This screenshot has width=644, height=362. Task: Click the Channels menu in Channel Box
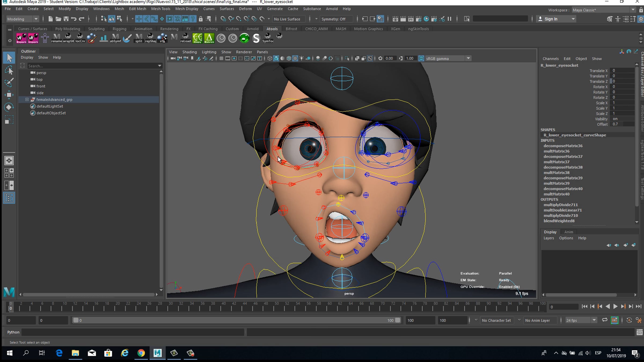pyautogui.click(x=550, y=59)
